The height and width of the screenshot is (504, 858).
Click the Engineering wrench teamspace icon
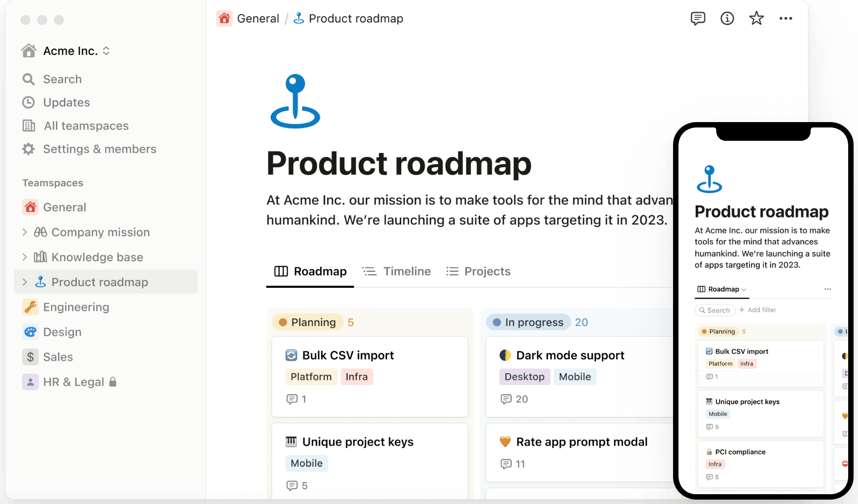pyautogui.click(x=30, y=307)
